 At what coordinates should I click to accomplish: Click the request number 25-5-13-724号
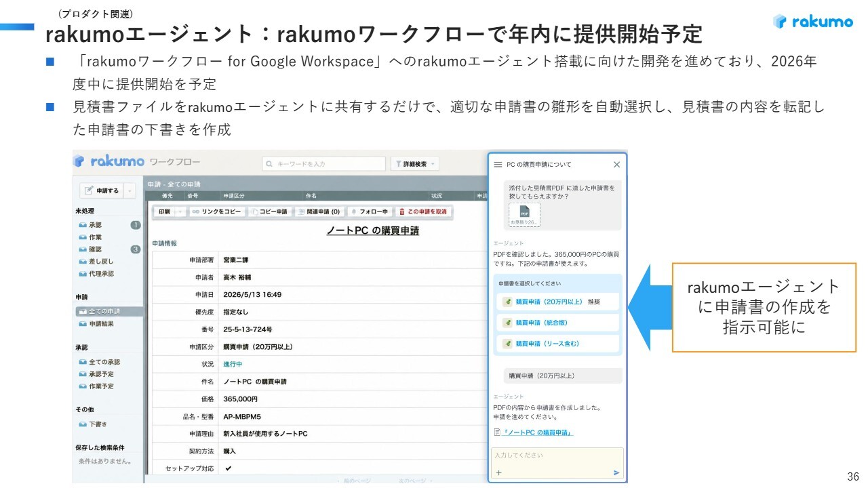pyautogui.click(x=248, y=329)
